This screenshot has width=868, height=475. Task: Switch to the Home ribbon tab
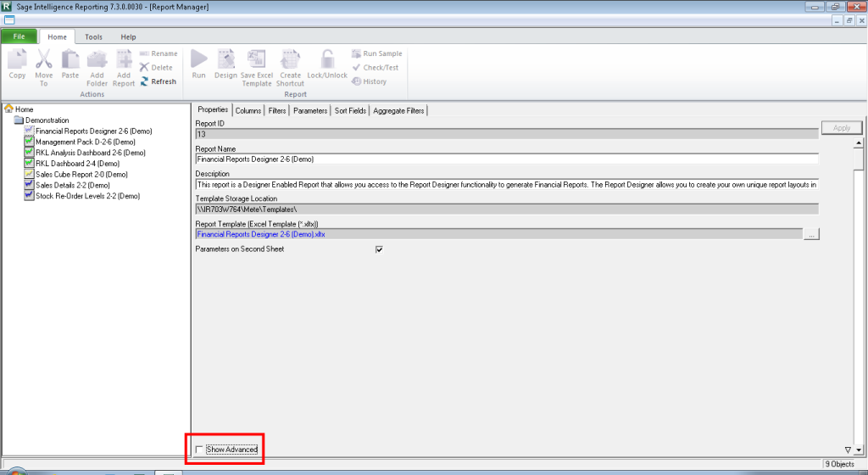57,37
